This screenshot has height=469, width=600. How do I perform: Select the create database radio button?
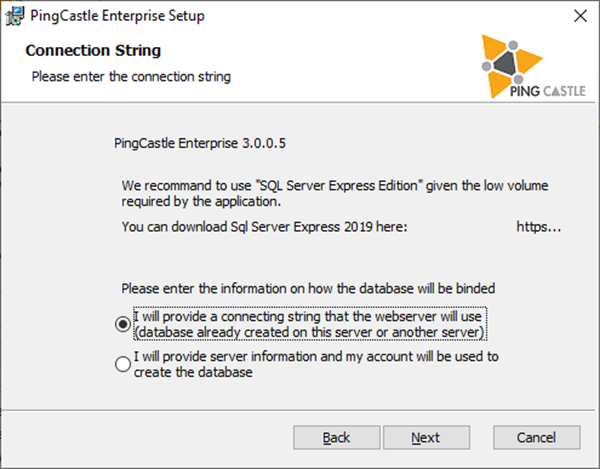point(123,364)
